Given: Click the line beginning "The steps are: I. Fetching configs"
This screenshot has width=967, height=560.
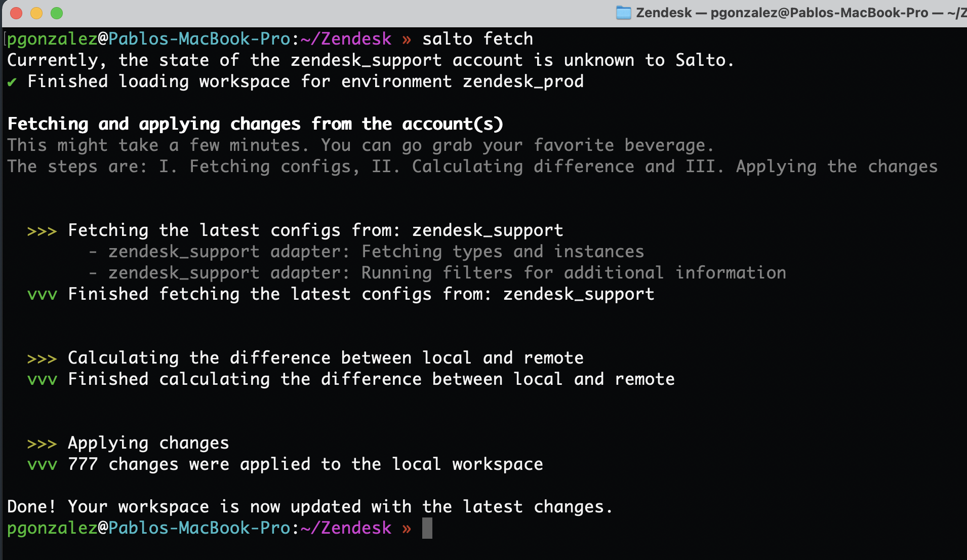Looking at the screenshot, I should (x=472, y=167).
